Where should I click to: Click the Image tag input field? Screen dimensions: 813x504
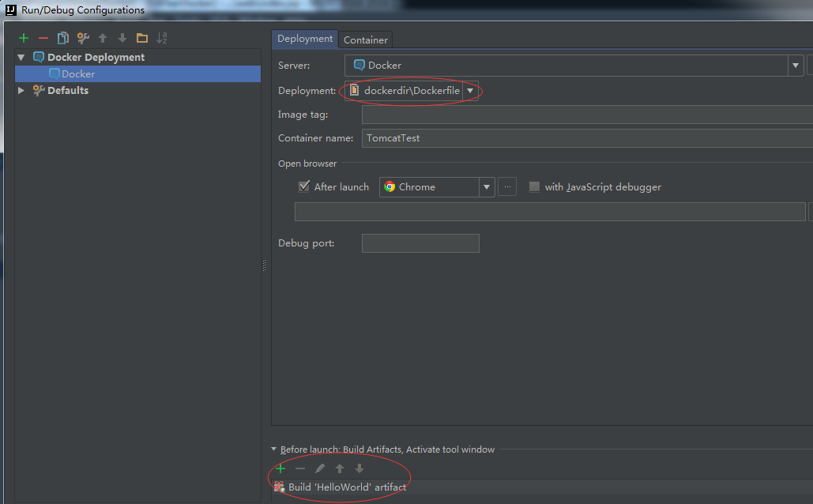click(x=588, y=115)
